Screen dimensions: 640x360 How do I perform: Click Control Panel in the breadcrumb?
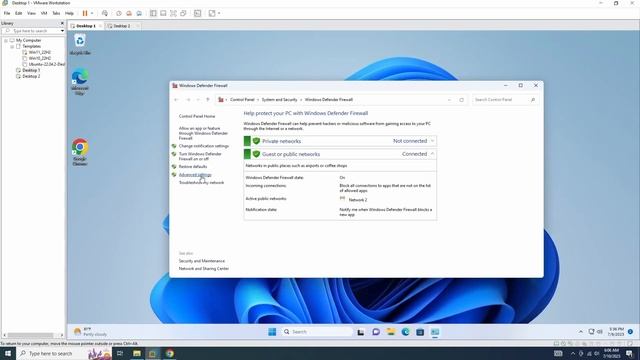pos(242,100)
